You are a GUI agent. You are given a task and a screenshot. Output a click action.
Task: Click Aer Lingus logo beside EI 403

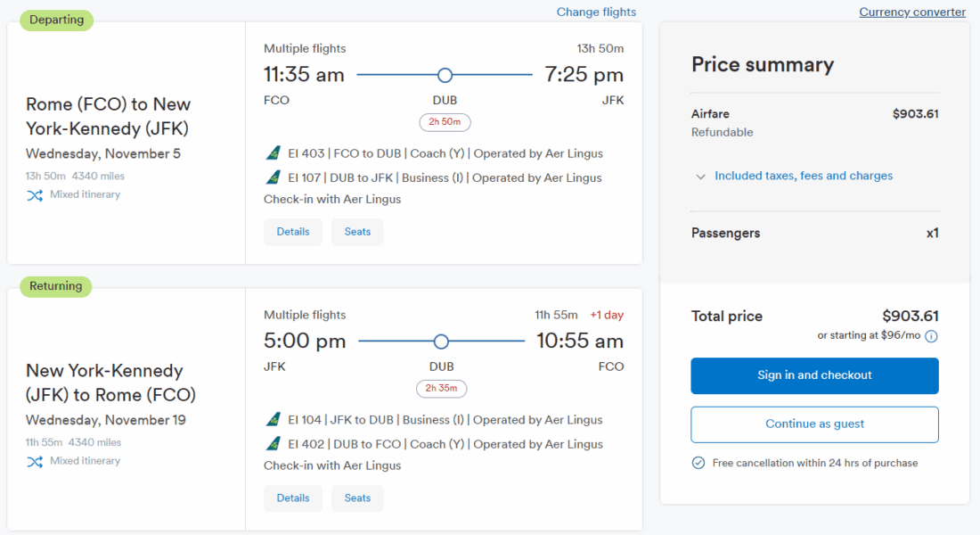[x=274, y=153]
